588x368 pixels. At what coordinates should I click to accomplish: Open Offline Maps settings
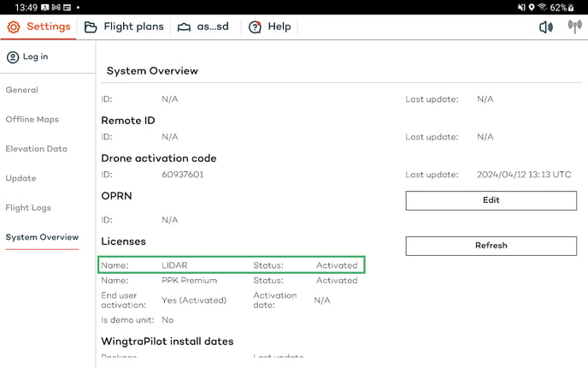pyautogui.click(x=32, y=120)
